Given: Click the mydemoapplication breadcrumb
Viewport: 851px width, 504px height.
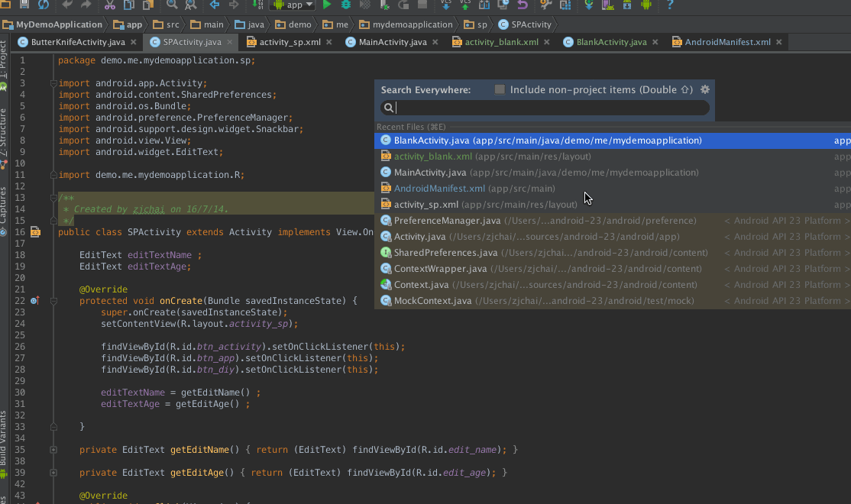Looking at the screenshot, I should 406,24.
